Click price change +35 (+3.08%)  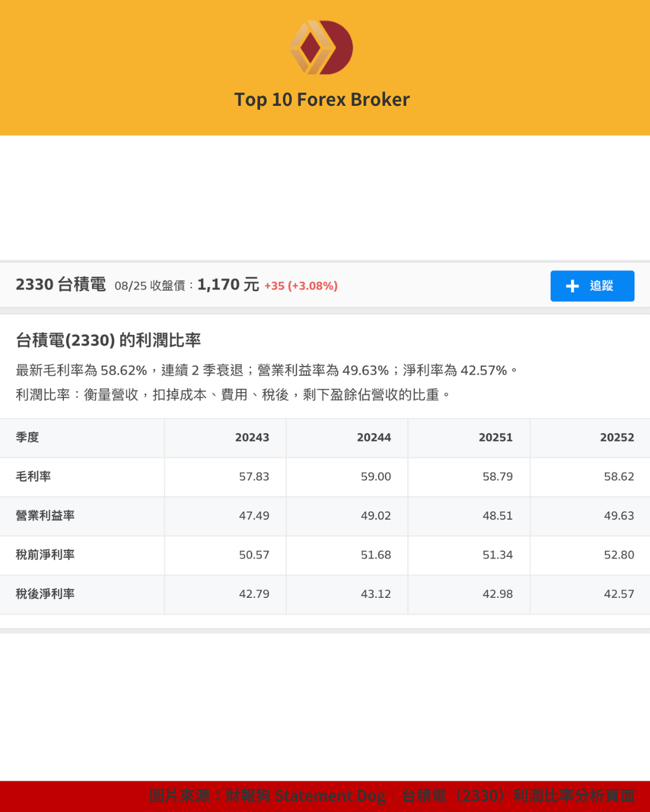[301, 286]
